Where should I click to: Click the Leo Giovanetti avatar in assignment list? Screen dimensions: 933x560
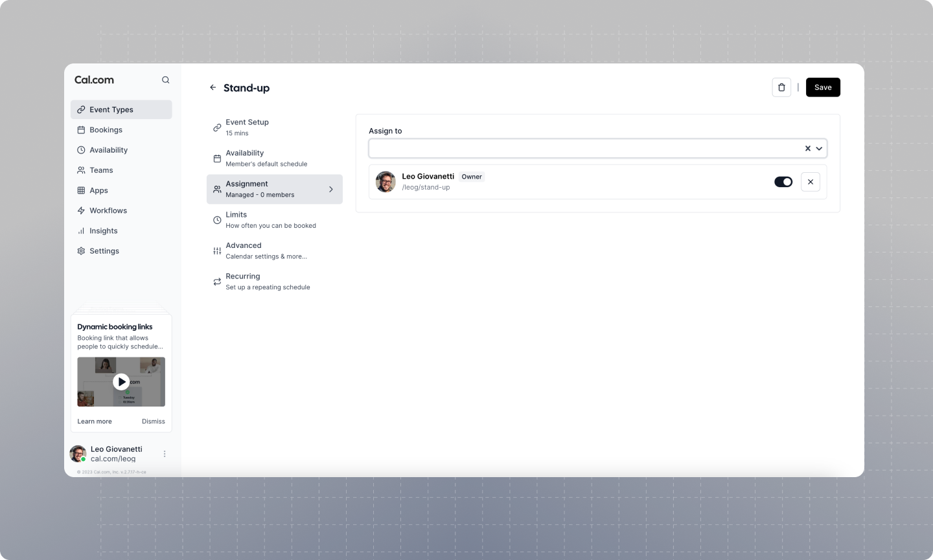[386, 182]
